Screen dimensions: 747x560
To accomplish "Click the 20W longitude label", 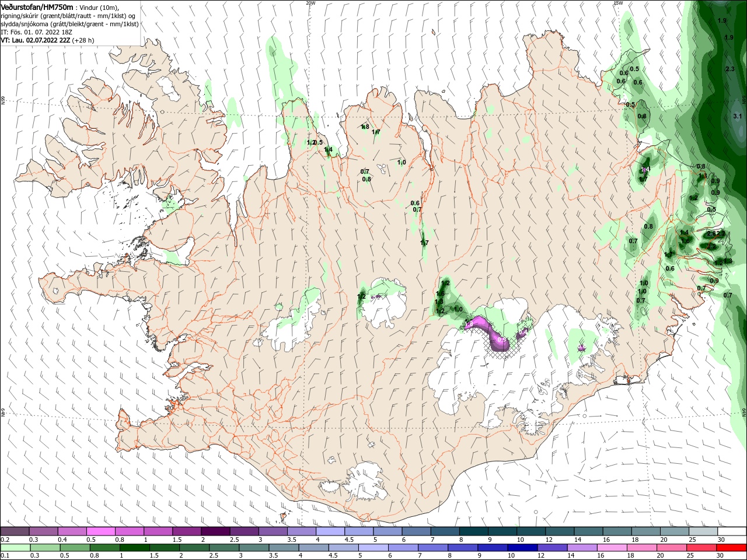I will [310, 3].
